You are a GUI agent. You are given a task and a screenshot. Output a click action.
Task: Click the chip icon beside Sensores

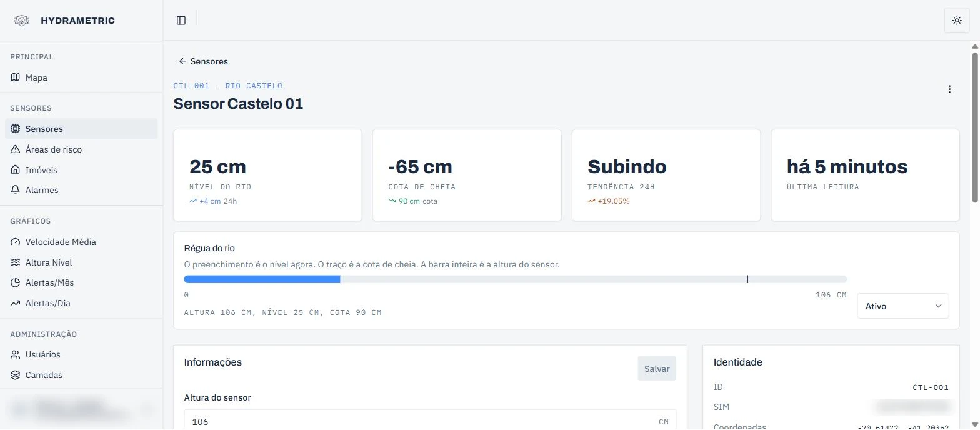click(x=16, y=129)
